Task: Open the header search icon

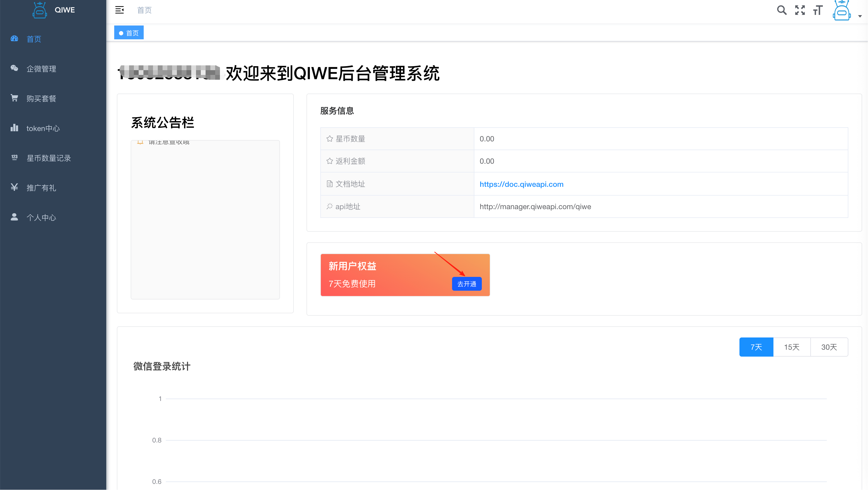Action: [x=781, y=10]
